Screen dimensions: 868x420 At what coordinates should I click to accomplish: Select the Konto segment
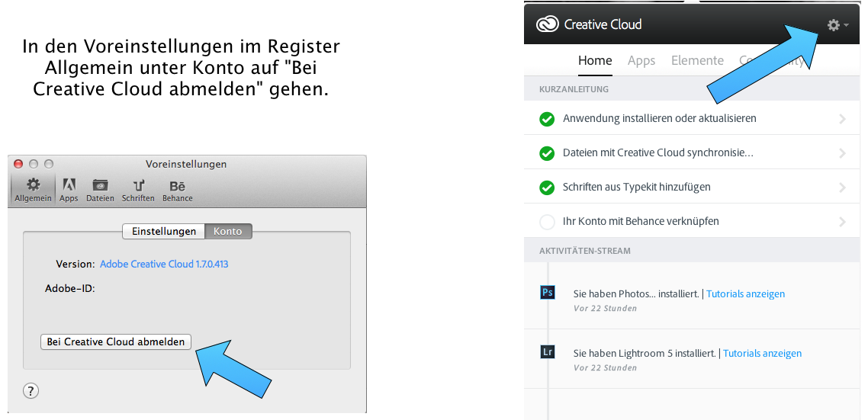click(229, 231)
